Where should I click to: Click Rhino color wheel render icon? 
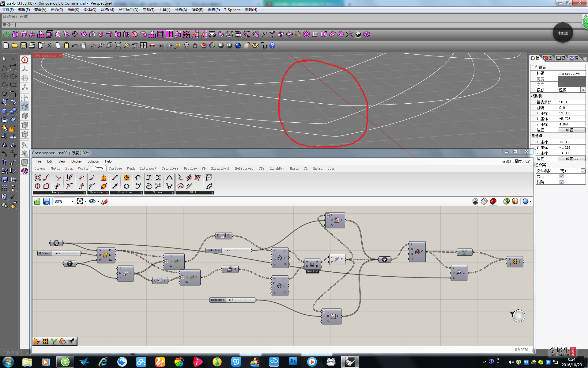click(212, 45)
